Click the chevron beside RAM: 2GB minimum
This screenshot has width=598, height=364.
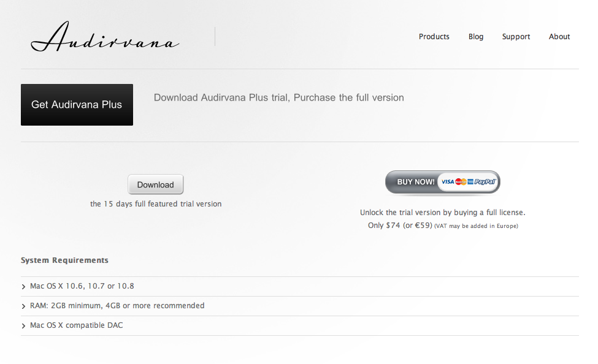(x=24, y=306)
